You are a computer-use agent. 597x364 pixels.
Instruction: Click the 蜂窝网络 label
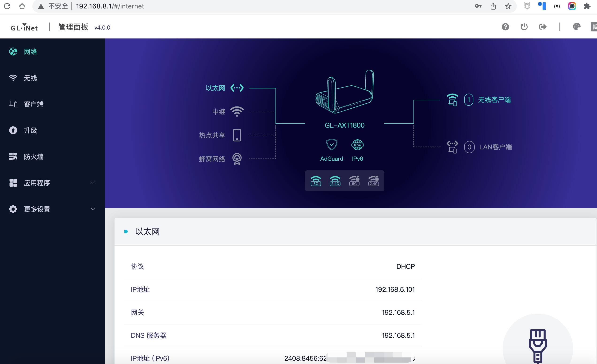pyautogui.click(x=212, y=159)
